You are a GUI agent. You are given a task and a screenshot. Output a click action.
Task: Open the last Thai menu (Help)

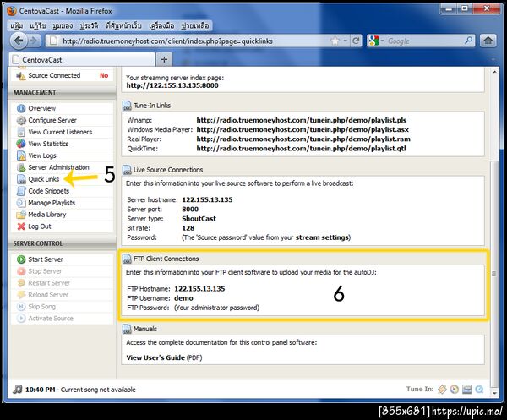[x=195, y=25]
